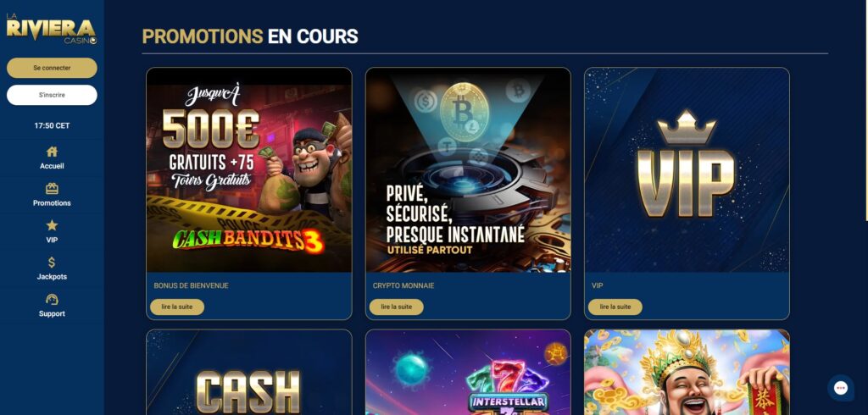Read more on Bonus de Bienvenue
This screenshot has width=868, height=415.
click(x=177, y=307)
